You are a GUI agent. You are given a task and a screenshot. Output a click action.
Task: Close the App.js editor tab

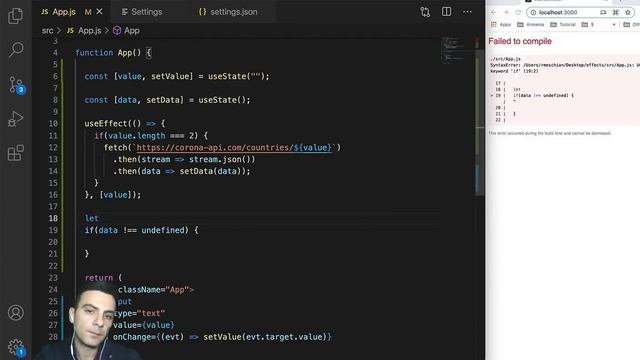pyautogui.click(x=99, y=12)
